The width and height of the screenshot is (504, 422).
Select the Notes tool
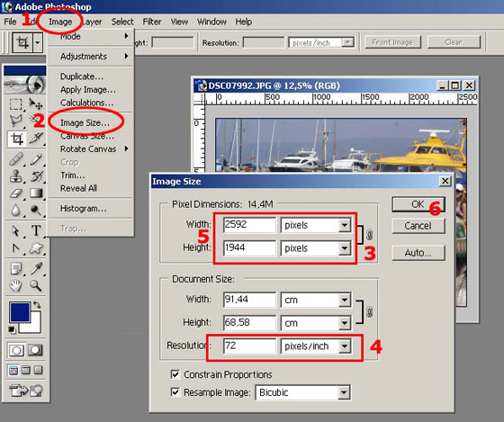point(15,268)
